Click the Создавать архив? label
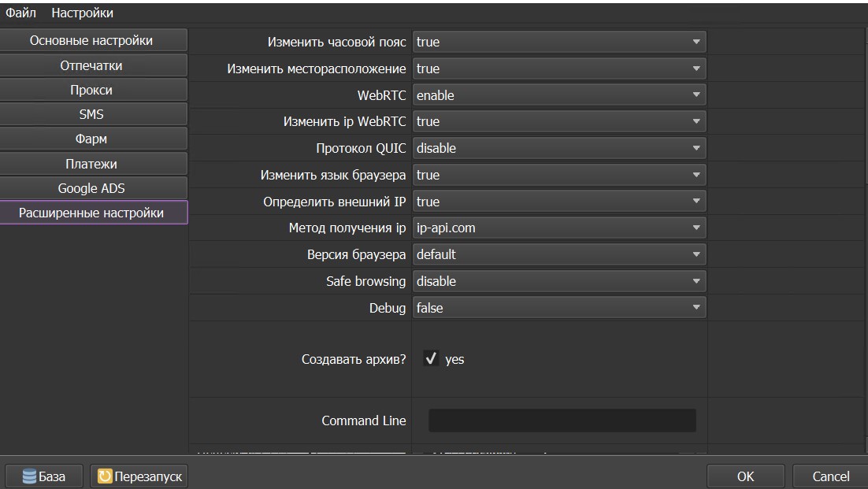Viewport: 868px width, 489px height. point(353,360)
